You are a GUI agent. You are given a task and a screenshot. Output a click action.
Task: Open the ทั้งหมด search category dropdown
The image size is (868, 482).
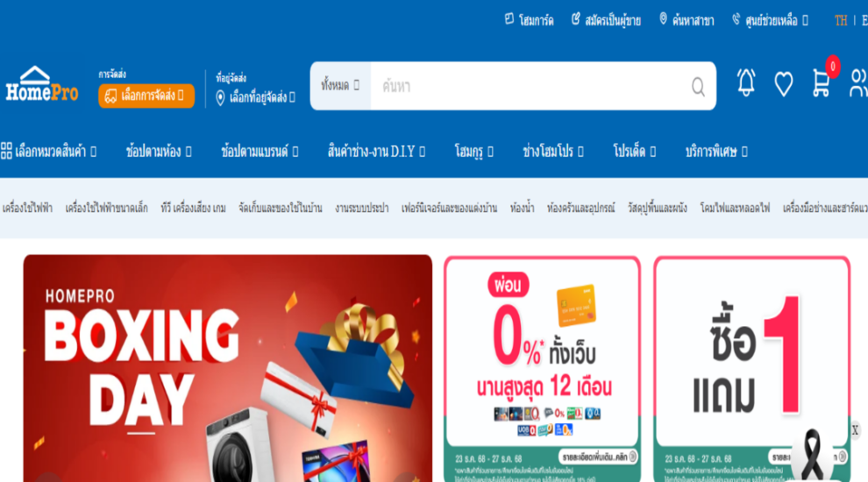pyautogui.click(x=340, y=86)
